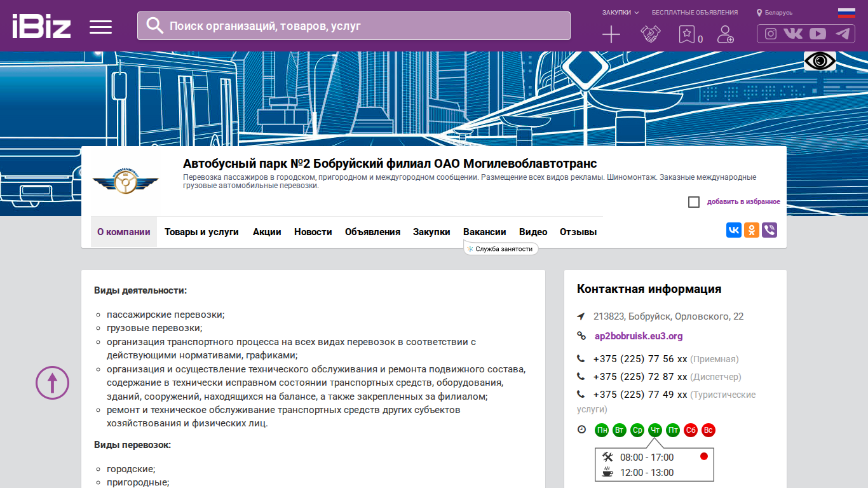Open Instagram icon in header
The height and width of the screenshot is (488, 868).
pyautogui.click(x=771, y=34)
